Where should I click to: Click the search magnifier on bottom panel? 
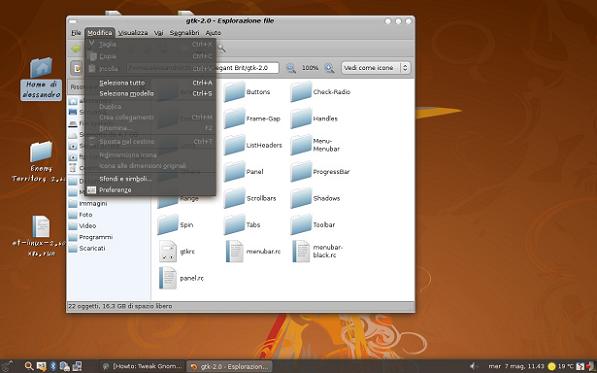tap(29, 366)
